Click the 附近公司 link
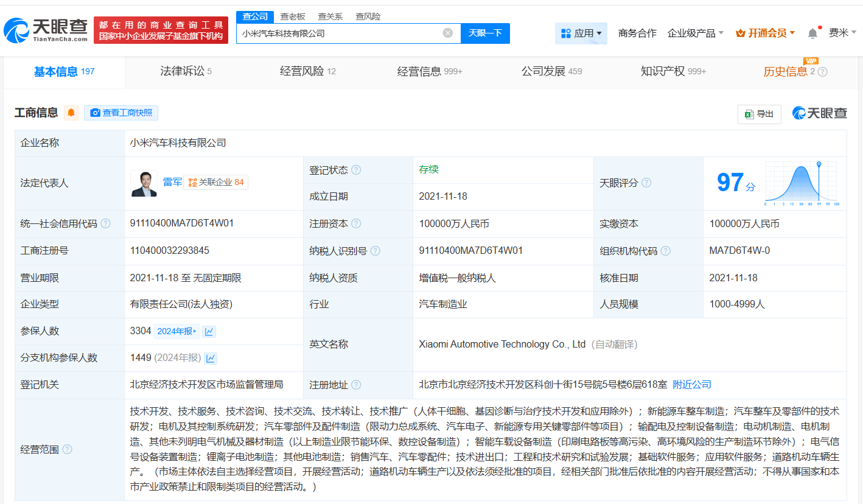The image size is (863, 504). click(x=692, y=385)
